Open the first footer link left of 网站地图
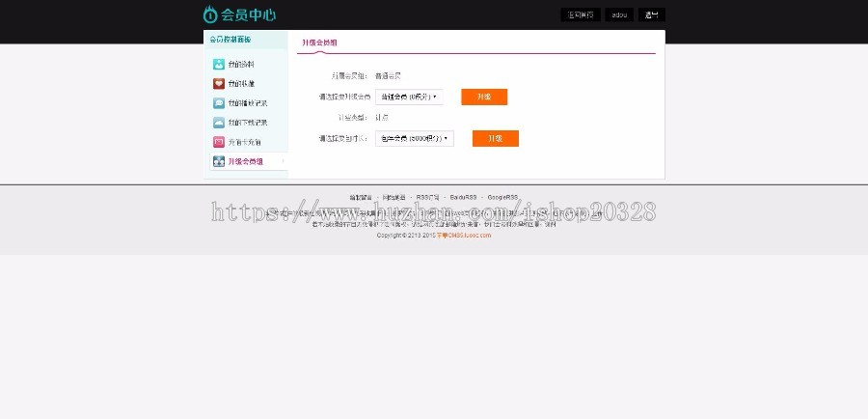The image size is (868, 419). coord(361,197)
